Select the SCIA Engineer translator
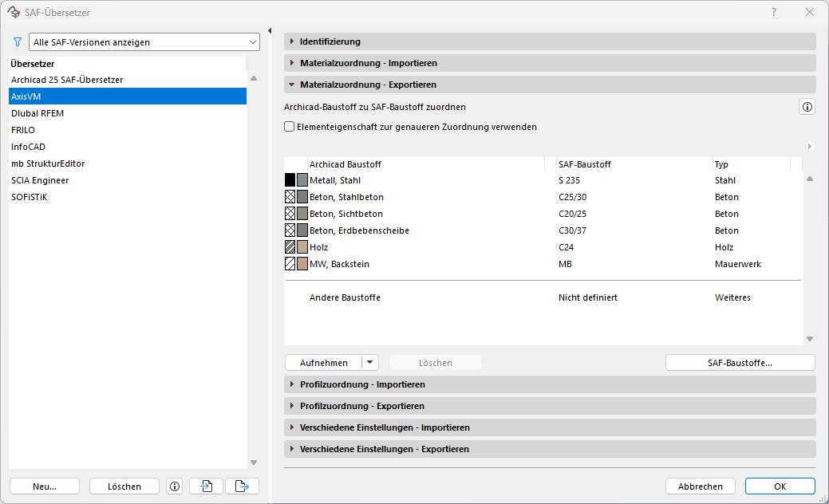The width and height of the screenshot is (829, 504). pyautogui.click(x=128, y=180)
